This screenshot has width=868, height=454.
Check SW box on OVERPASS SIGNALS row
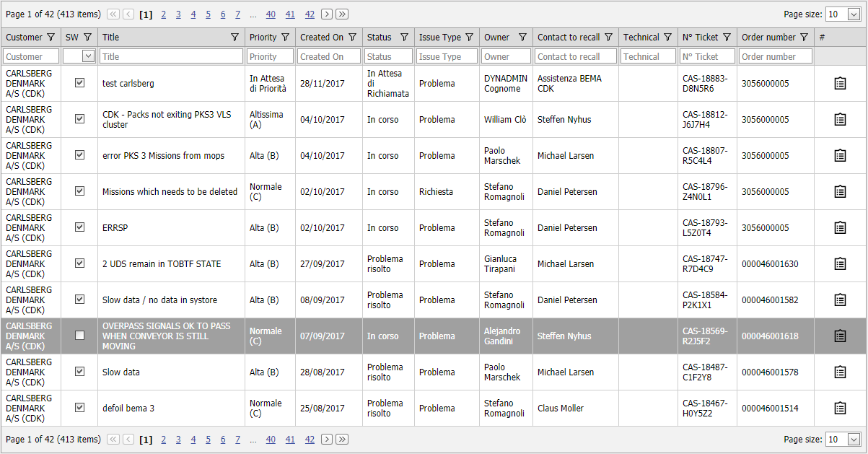[79, 336]
